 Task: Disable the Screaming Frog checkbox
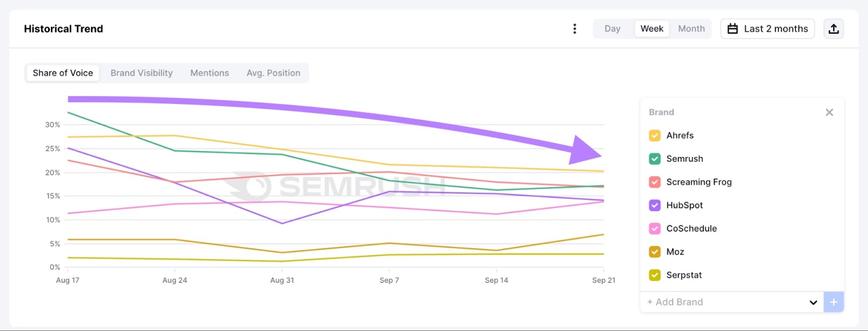[x=655, y=182]
